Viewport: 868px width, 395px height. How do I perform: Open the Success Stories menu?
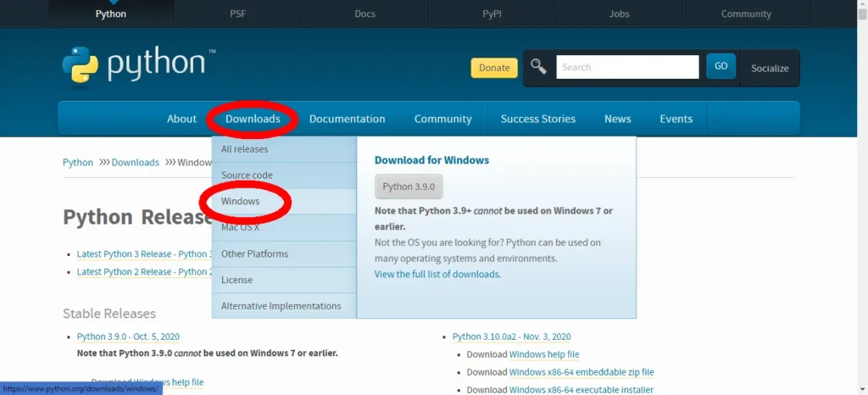[538, 119]
